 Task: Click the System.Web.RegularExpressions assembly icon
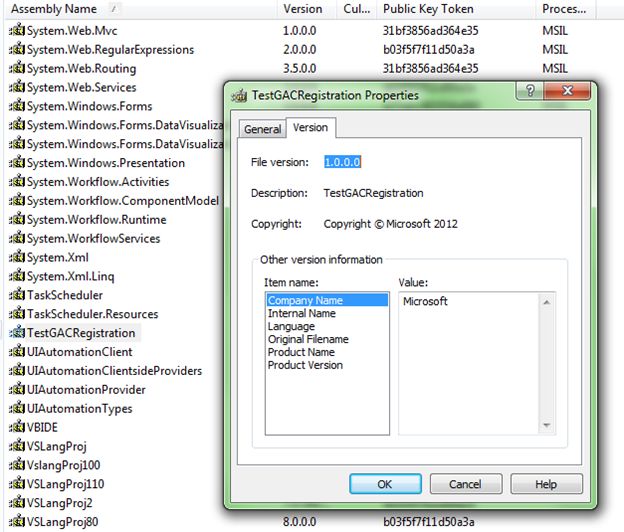click(17, 49)
